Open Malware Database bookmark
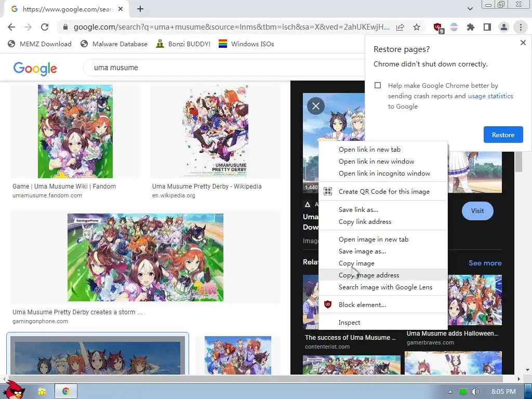 pyautogui.click(x=114, y=44)
